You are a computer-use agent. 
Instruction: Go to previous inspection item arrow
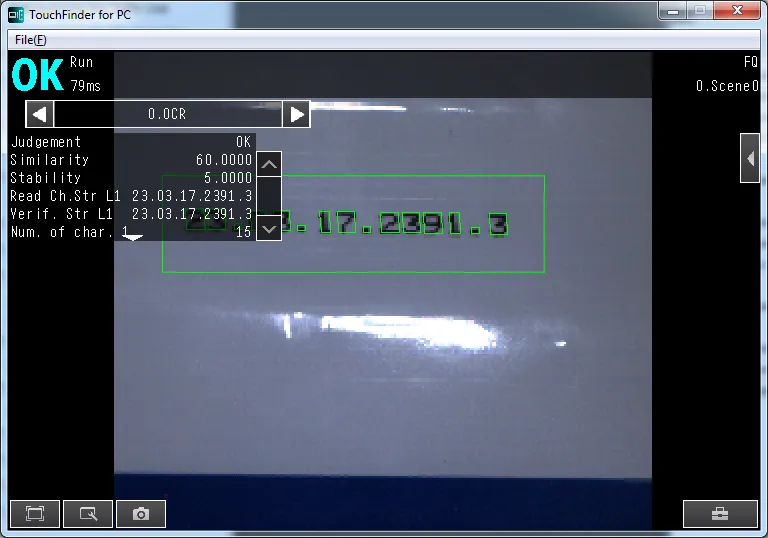pyautogui.click(x=39, y=114)
